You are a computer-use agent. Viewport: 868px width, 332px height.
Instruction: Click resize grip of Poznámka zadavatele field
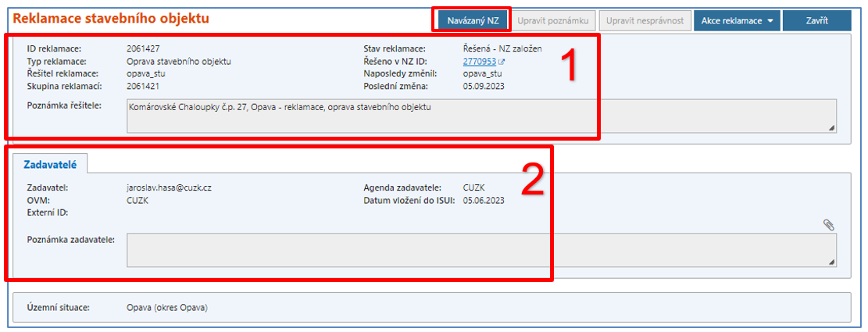click(x=831, y=262)
